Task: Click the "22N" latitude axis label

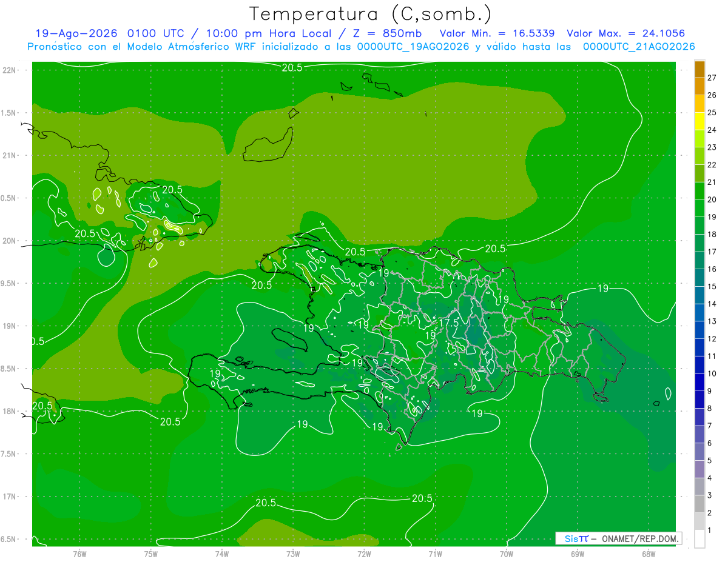Action: click(9, 70)
